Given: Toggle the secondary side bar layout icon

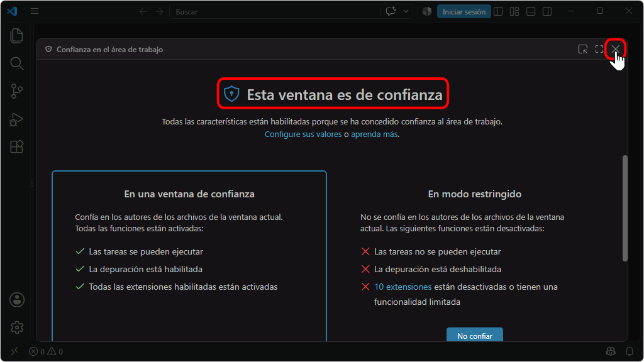Looking at the screenshot, I should pyautogui.click(x=547, y=11).
